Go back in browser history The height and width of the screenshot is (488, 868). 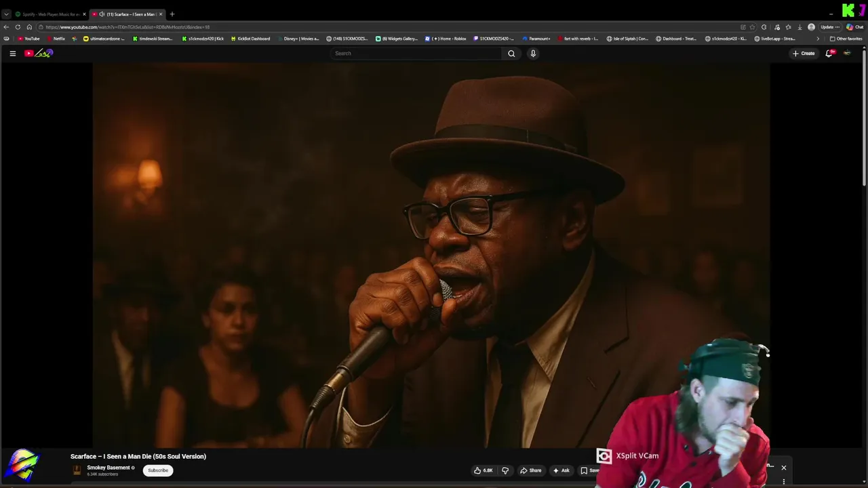pos(6,27)
